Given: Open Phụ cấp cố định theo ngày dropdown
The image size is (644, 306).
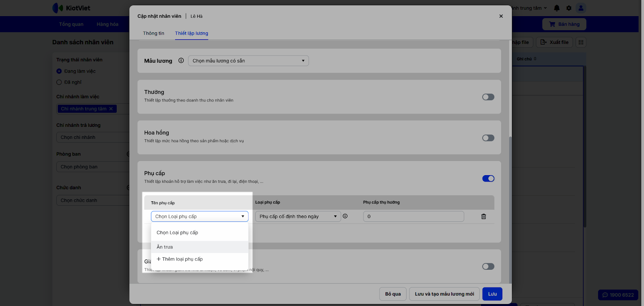Looking at the screenshot, I should coord(298,217).
